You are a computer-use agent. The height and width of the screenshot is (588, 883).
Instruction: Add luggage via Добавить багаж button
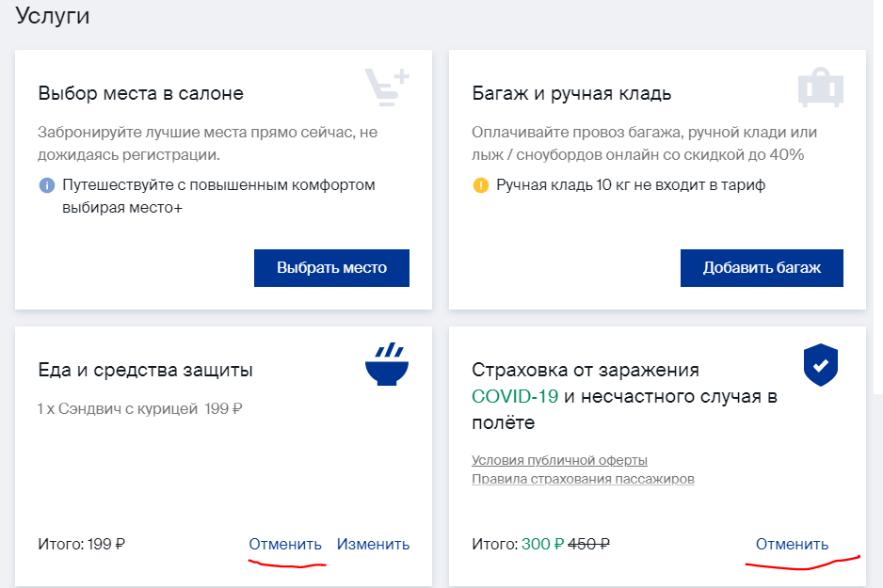(762, 268)
